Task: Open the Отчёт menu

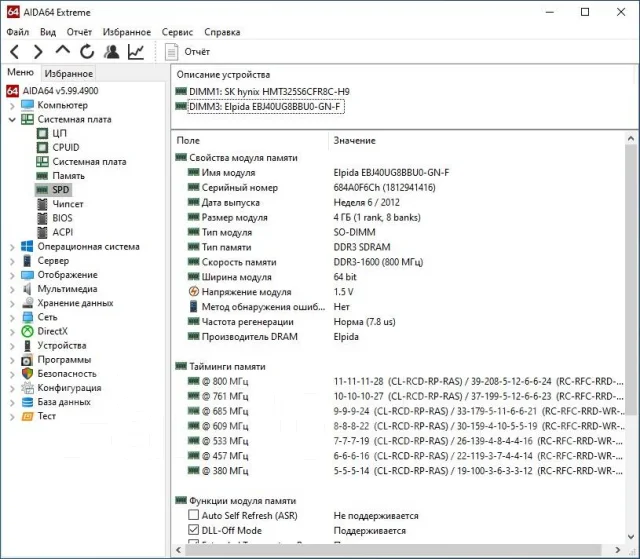Action: click(x=79, y=32)
